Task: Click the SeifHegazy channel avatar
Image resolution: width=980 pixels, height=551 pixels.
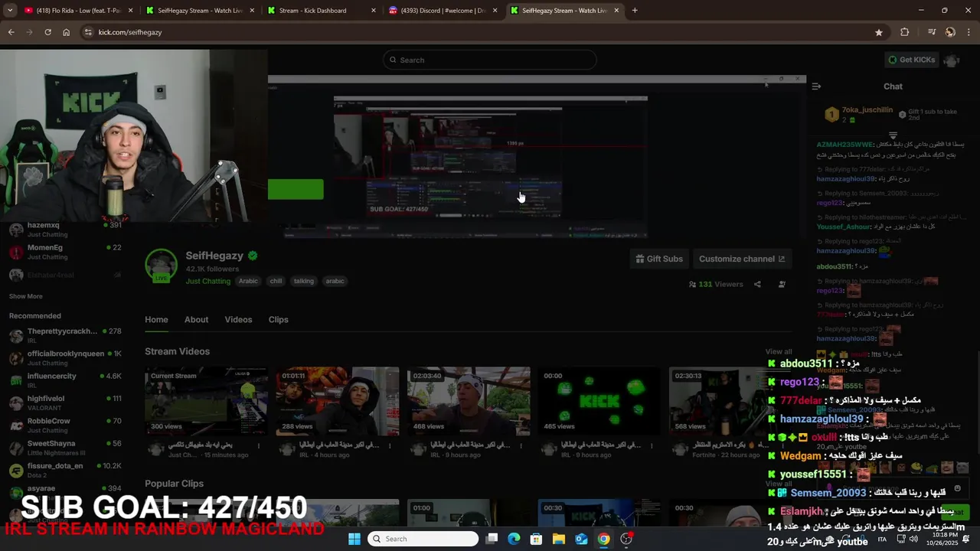Action: (161, 266)
